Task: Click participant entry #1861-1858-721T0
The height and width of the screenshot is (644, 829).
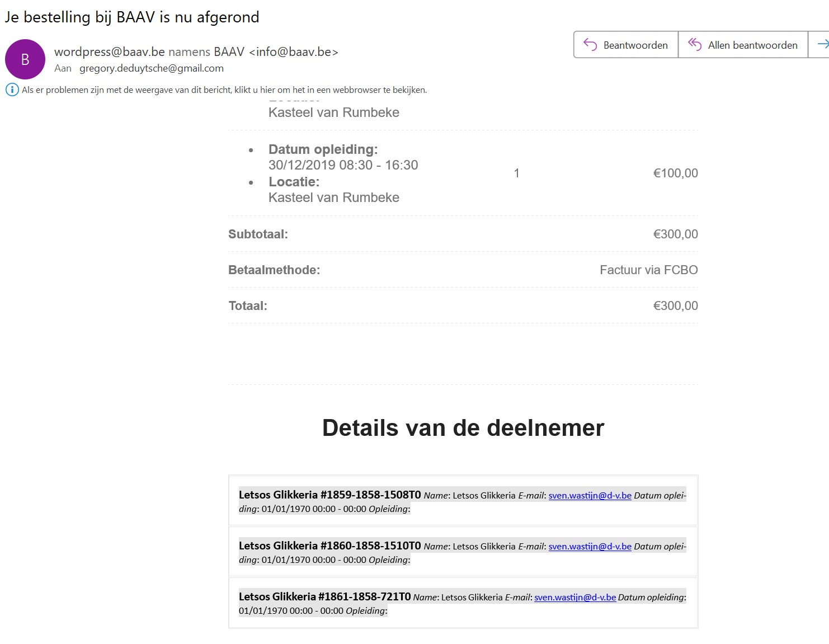Action: pos(463,603)
